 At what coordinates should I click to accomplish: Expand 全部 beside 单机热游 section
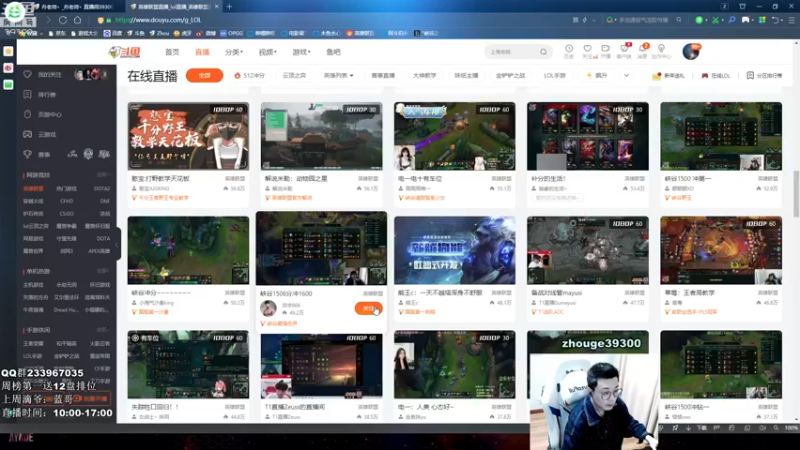(x=103, y=271)
